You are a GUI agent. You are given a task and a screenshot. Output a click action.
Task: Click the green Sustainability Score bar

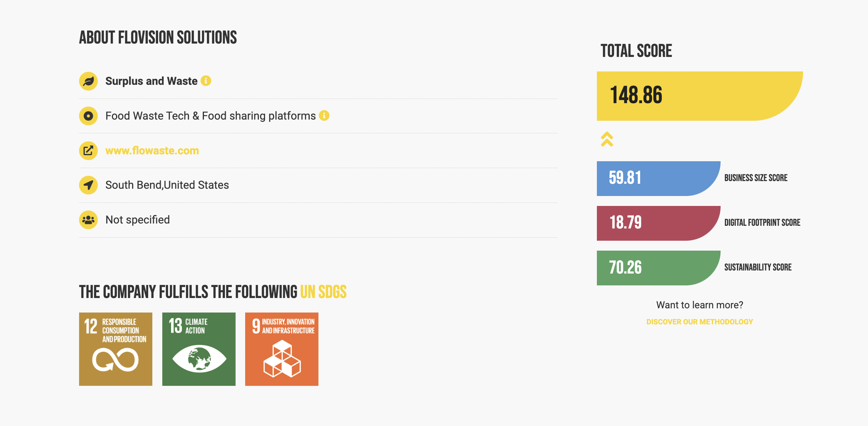[658, 268]
